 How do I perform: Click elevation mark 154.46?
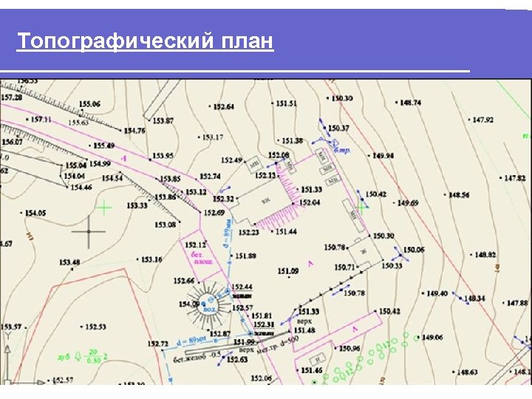click(81, 187)
